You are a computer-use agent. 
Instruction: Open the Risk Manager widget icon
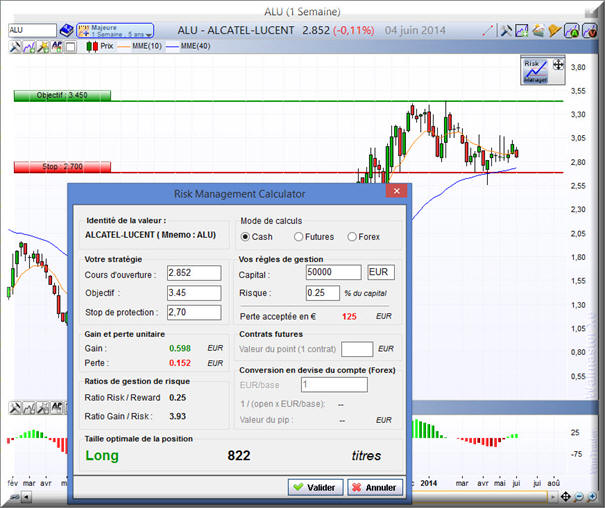(536, 71)
